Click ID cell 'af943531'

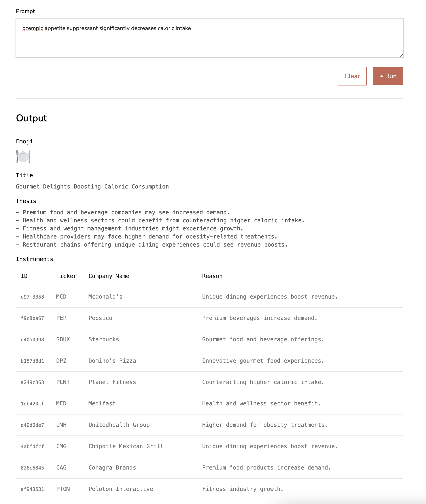(x=32, y=489)
